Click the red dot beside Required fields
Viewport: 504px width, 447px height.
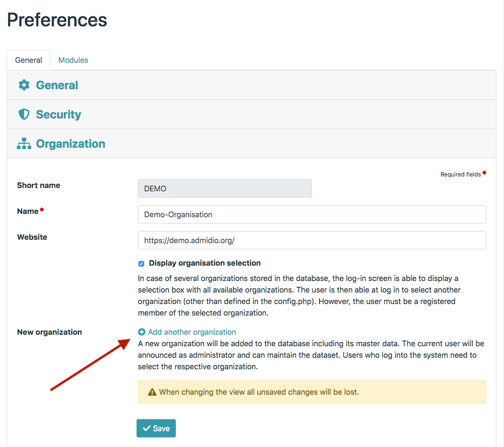(x=484, y=173)
